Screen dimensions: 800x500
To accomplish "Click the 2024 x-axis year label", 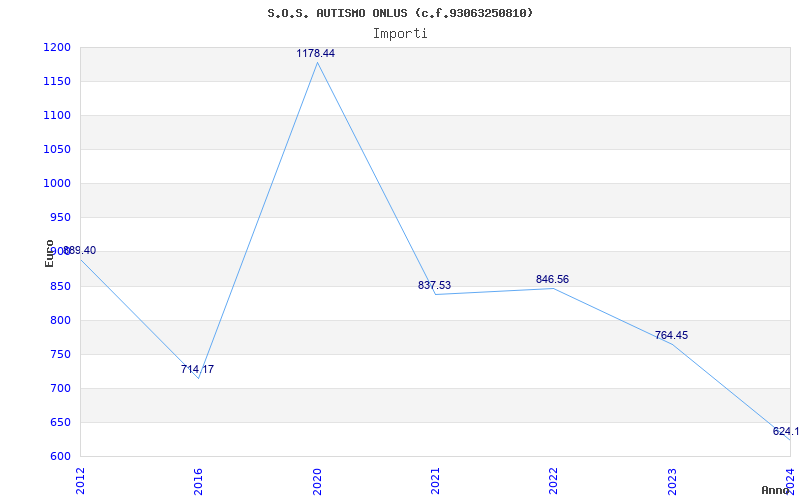I will click(x=790, y=481).
